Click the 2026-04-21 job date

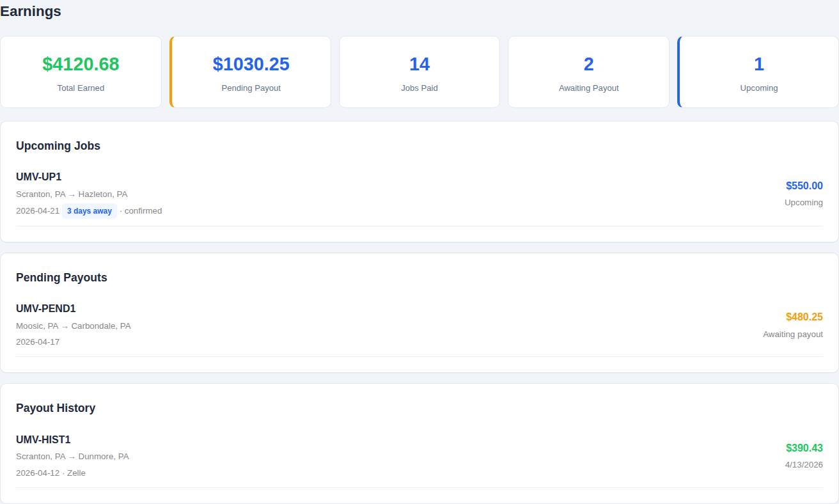pos(38,211)
